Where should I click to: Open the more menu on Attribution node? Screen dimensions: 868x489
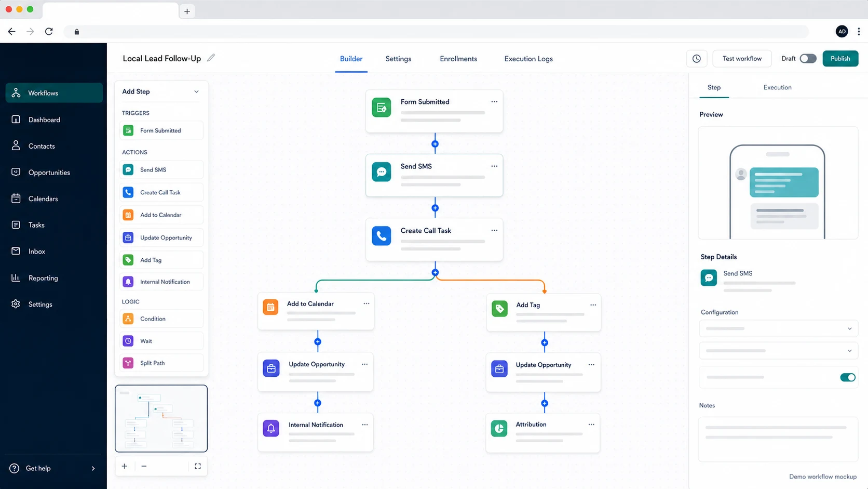591,425
